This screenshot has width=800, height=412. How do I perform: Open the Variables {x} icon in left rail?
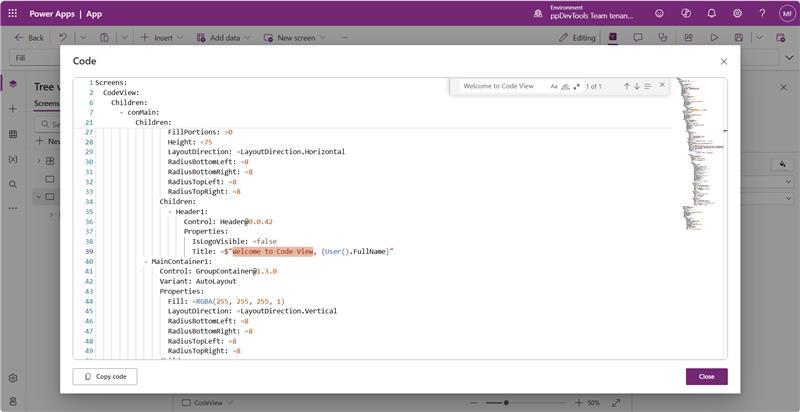tap(13, 159)
